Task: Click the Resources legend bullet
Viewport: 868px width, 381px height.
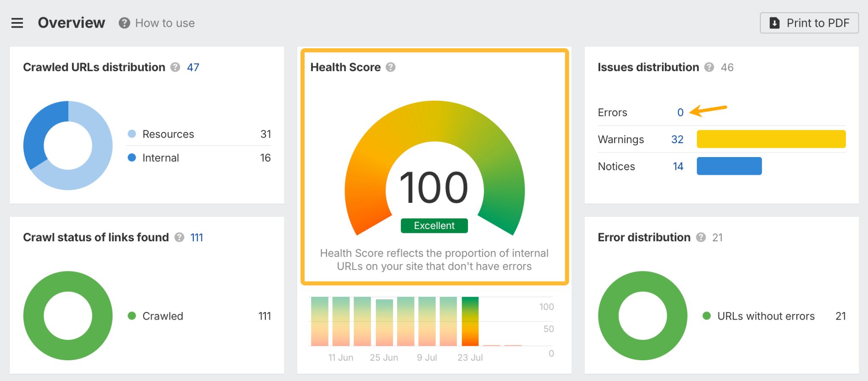Action: coord(132,134)
